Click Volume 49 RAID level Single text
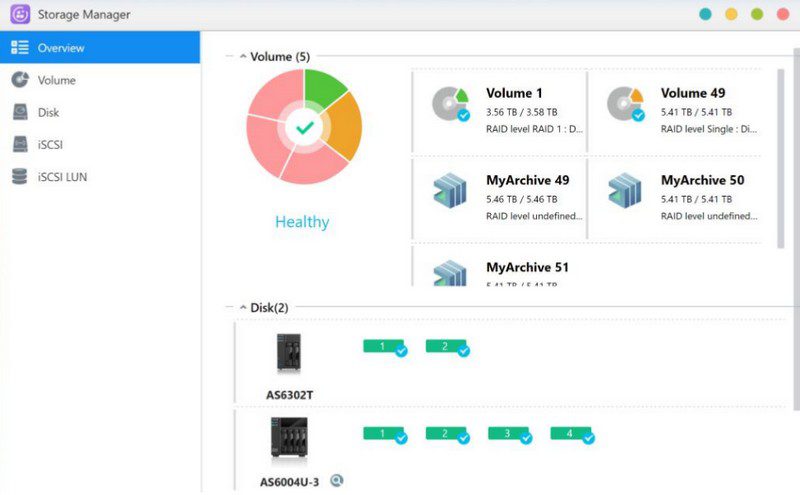 [x=709, y=129]
